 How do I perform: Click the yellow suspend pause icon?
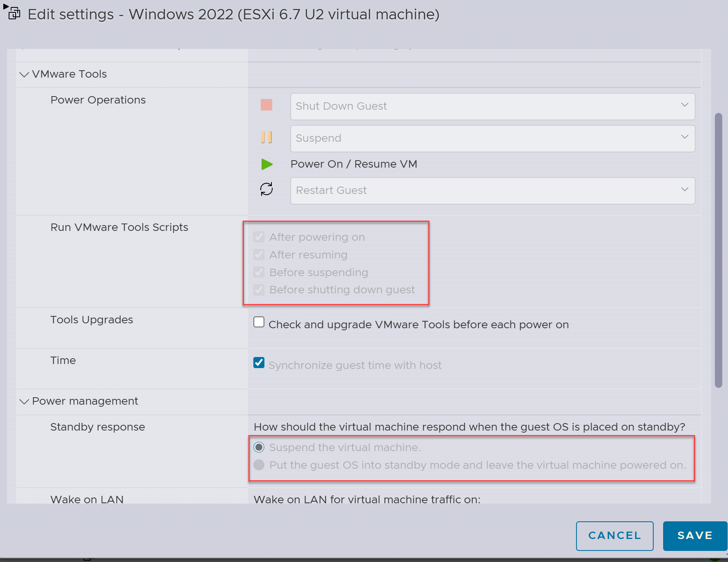point(266,137)
